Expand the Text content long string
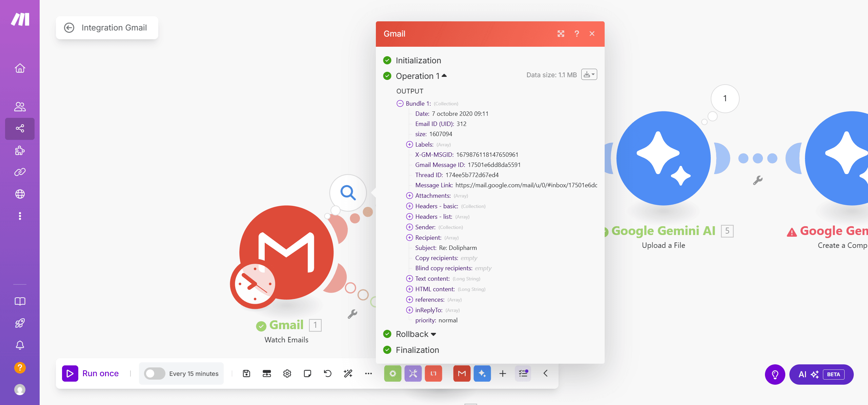This screenshot has width=868, height=405. click(x=410, y=279)
